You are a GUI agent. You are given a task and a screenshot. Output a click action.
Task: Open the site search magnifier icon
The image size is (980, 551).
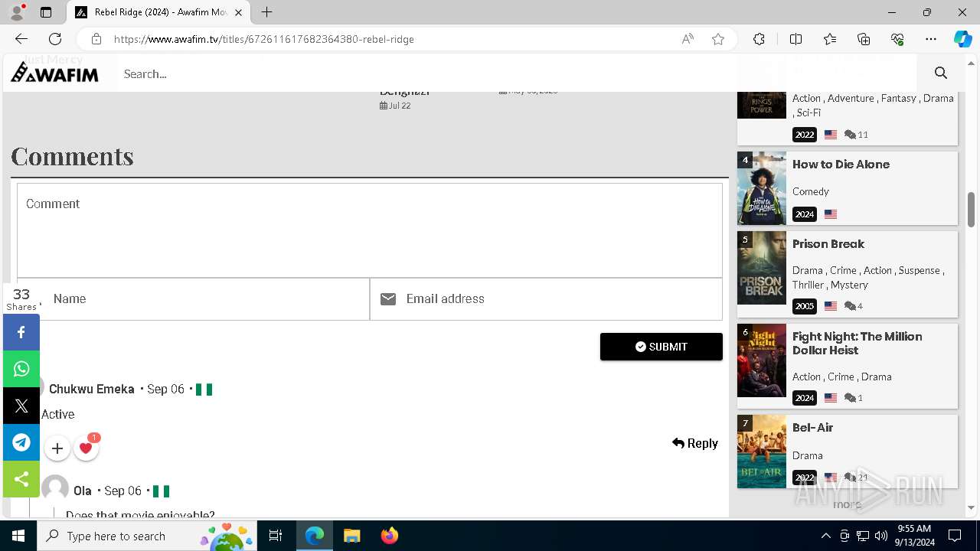coord(941,73)
